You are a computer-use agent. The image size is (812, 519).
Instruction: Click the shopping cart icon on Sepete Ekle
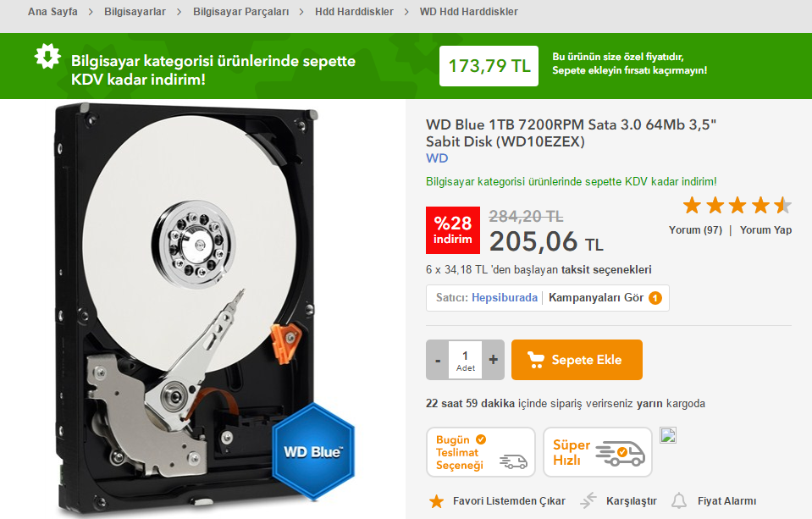[536, 360]
